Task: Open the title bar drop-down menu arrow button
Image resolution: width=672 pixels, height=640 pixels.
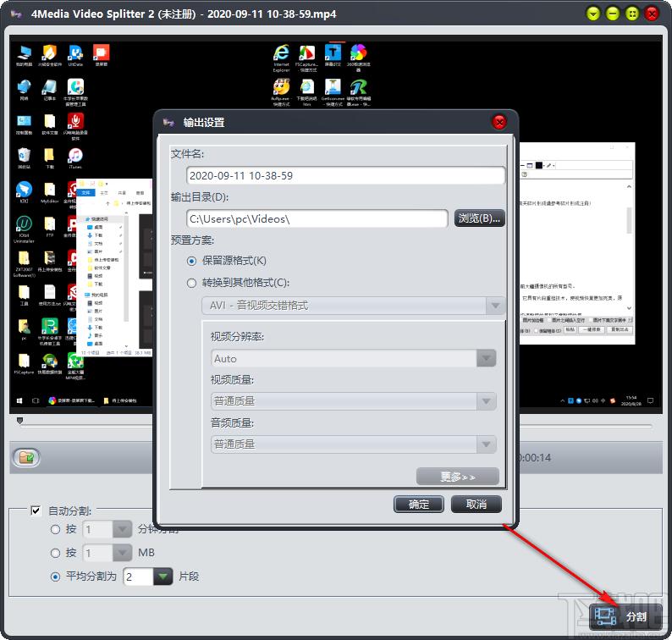Action: [x=593, y=14]
